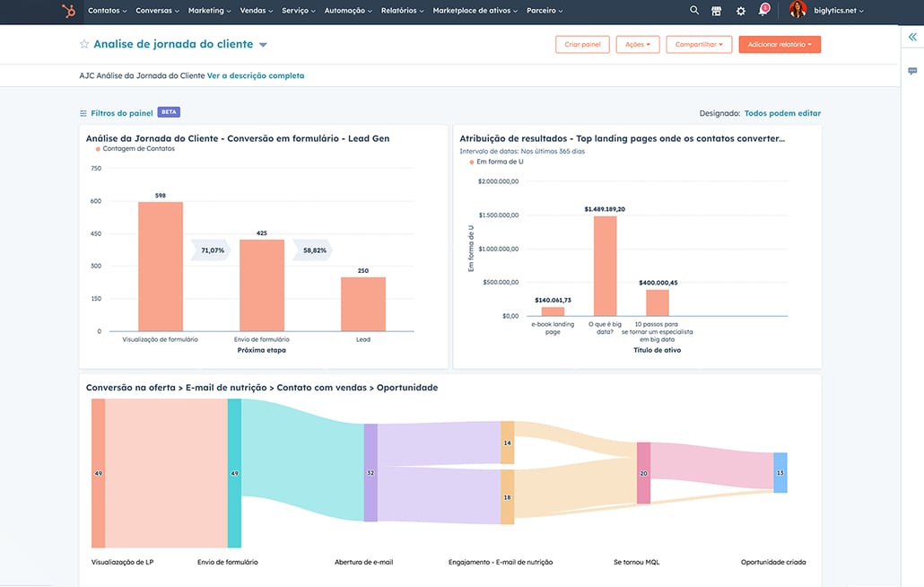Open the comments icon on the right panel
This screenshot has height=587, width=924.
tap(912, 68)
